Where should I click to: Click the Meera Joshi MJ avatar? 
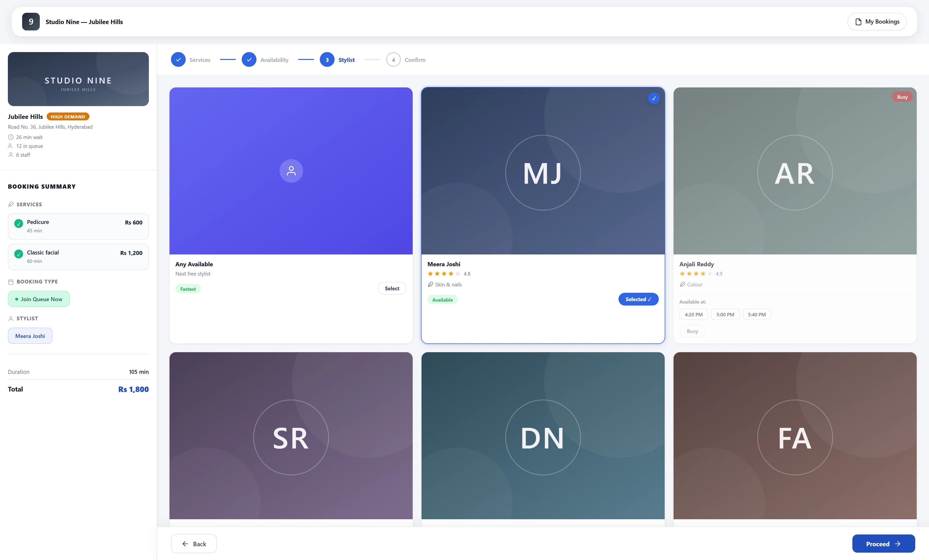click(543, 173)
